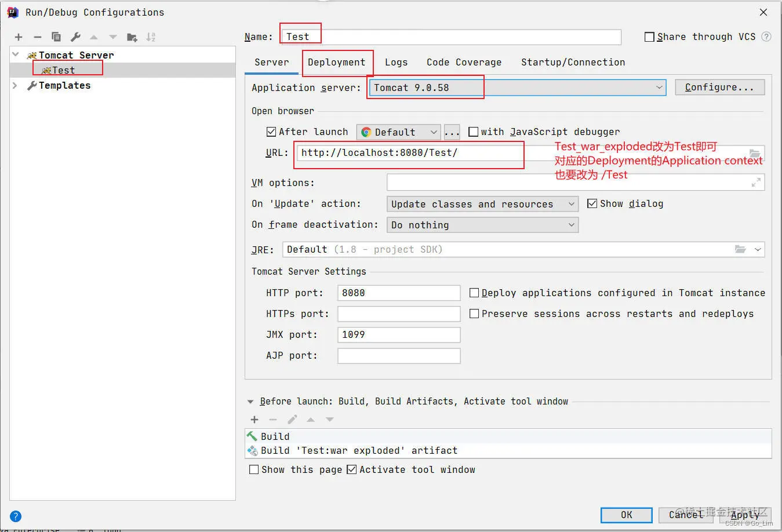
Task: Toggle After launch checkbox
Action: [x=271, y=132]
